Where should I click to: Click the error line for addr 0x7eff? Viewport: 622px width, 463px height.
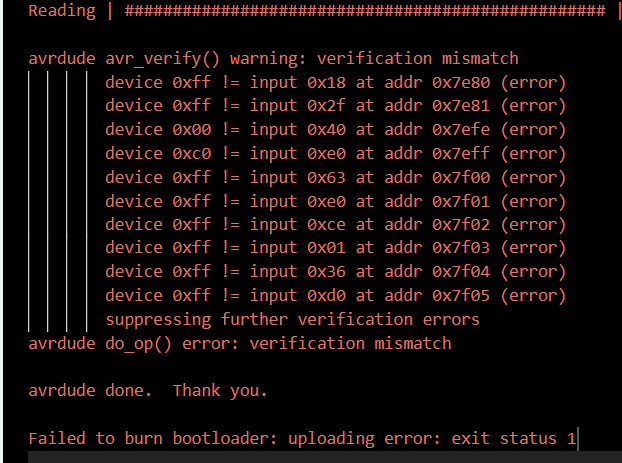[x=336, y=154]
